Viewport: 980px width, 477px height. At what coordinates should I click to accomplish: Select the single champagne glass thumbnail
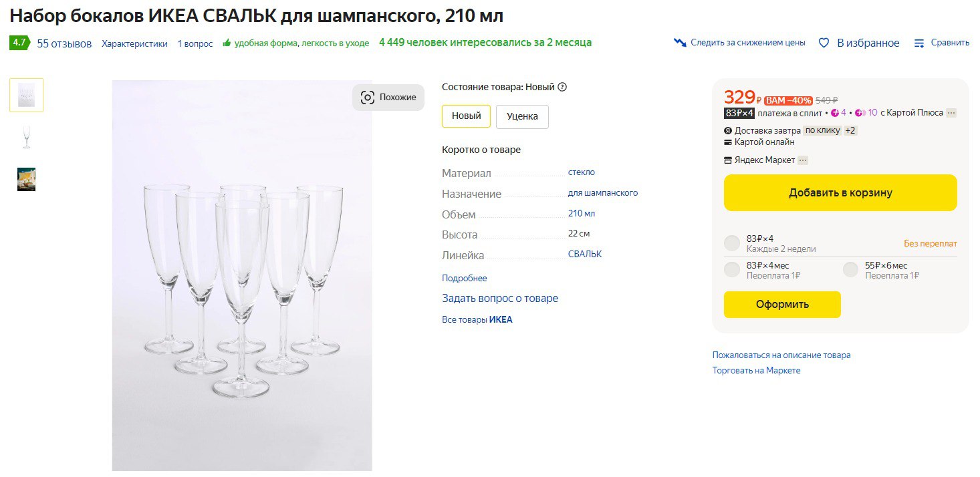pyautogui.click(x=27, y=137)
